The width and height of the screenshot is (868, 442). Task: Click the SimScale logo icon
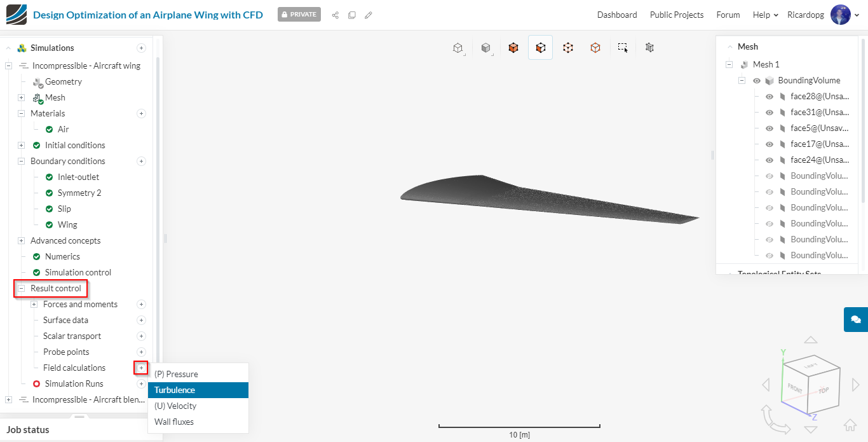[x=17, y=15]
